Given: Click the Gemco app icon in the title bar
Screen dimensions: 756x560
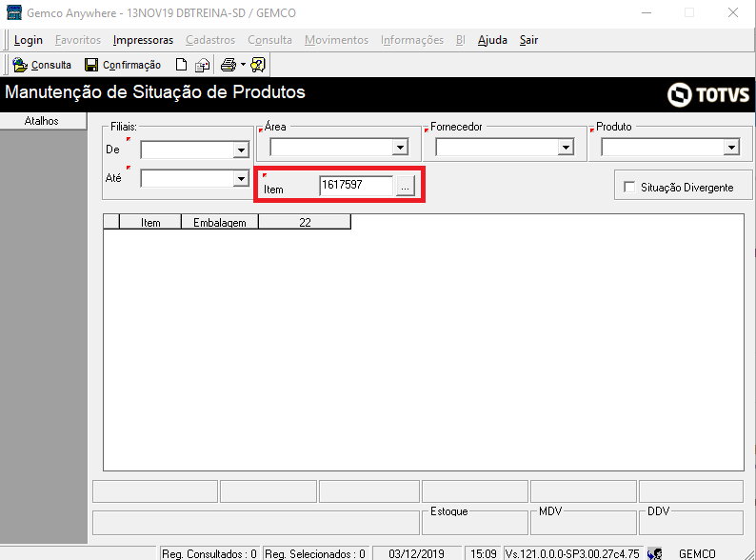Looking at the screenshot, I should click(x=14, y=12).
